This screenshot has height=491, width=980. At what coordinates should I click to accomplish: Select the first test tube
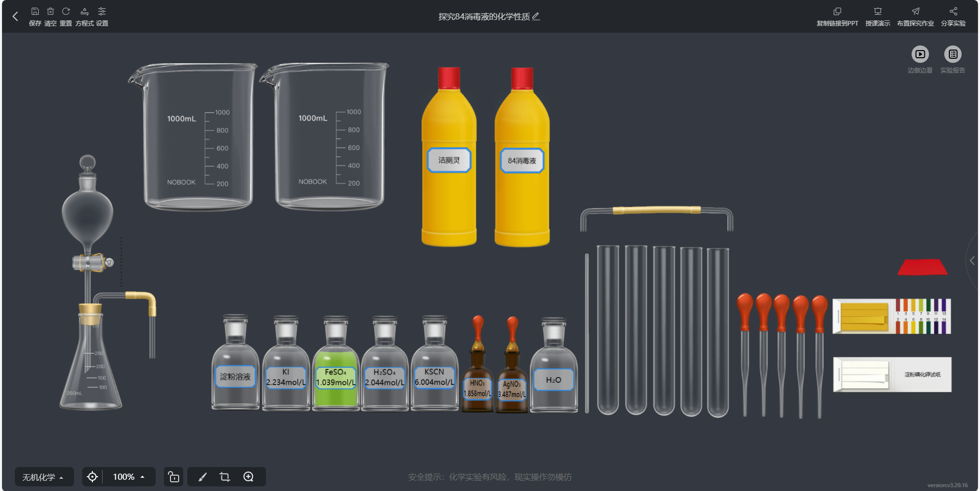tap(608, 330)
